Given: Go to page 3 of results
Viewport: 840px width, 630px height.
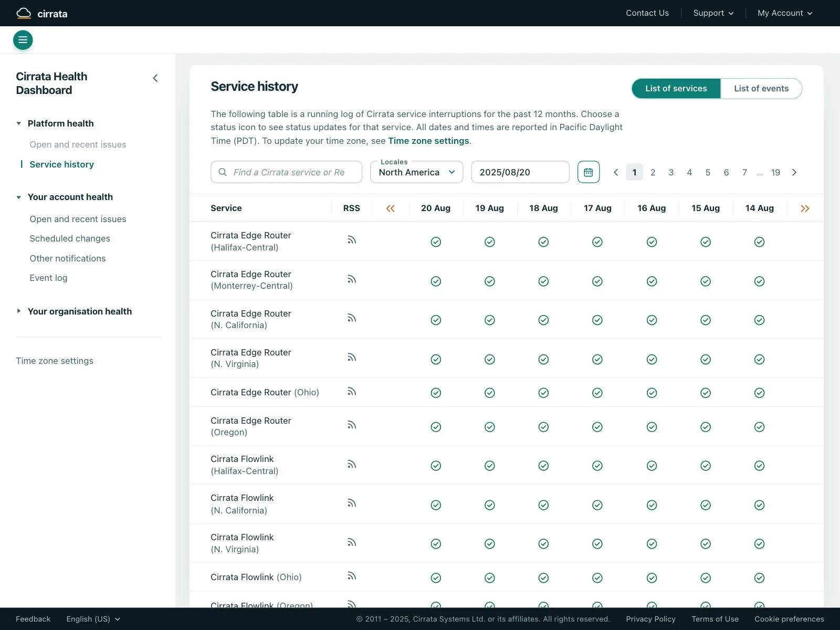Looking at the screenshot, I should [x=671, y=172].
